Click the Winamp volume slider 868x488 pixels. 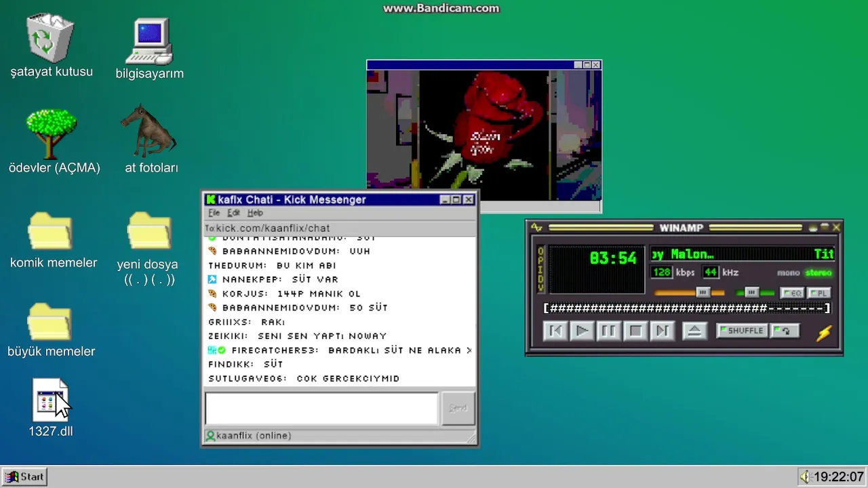pyautogui.click(x=690, y=292)
